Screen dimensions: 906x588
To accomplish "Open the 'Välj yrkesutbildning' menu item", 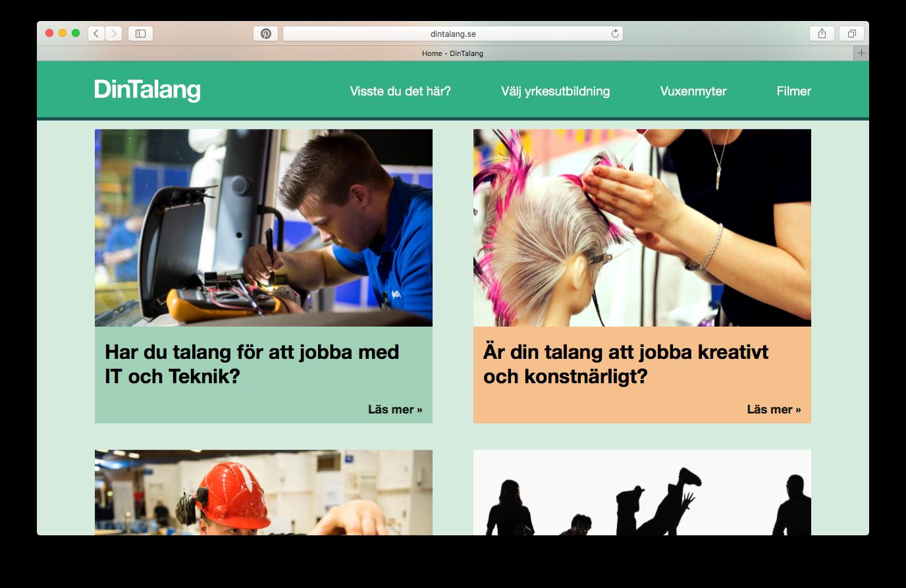I will click(555, 92).
